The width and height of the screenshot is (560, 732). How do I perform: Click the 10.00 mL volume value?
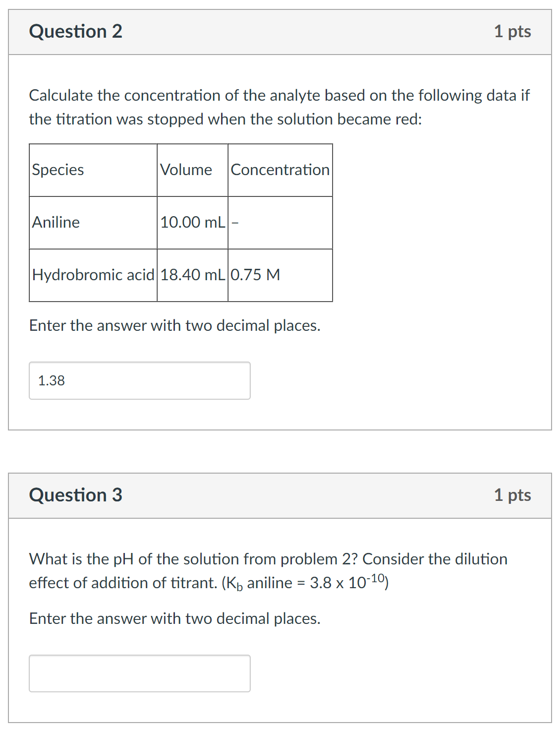[192, 222]
